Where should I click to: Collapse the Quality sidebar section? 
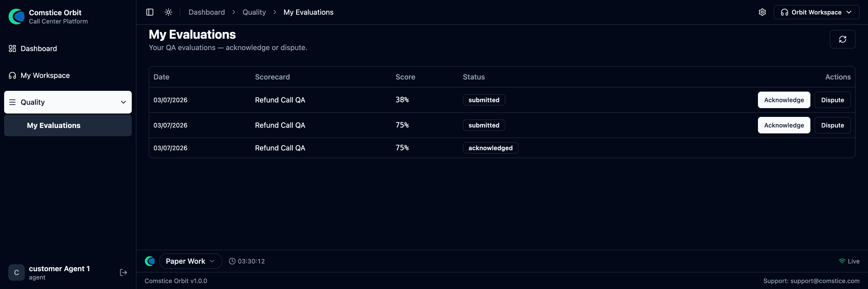tap(68, 102)
